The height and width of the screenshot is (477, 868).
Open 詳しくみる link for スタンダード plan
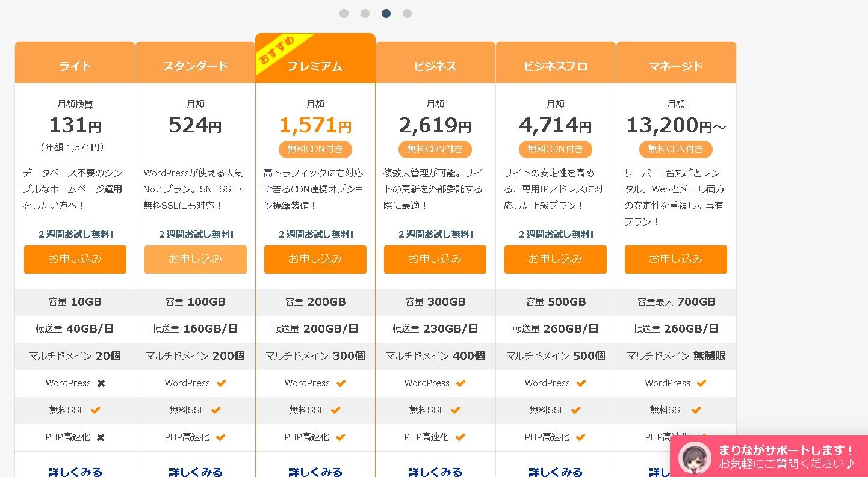pyautogui.click(x=195, y=471)
